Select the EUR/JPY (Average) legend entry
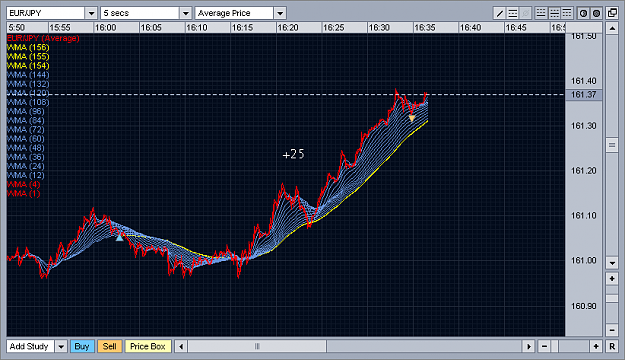 pyautogui.click(x=43, y=38)
